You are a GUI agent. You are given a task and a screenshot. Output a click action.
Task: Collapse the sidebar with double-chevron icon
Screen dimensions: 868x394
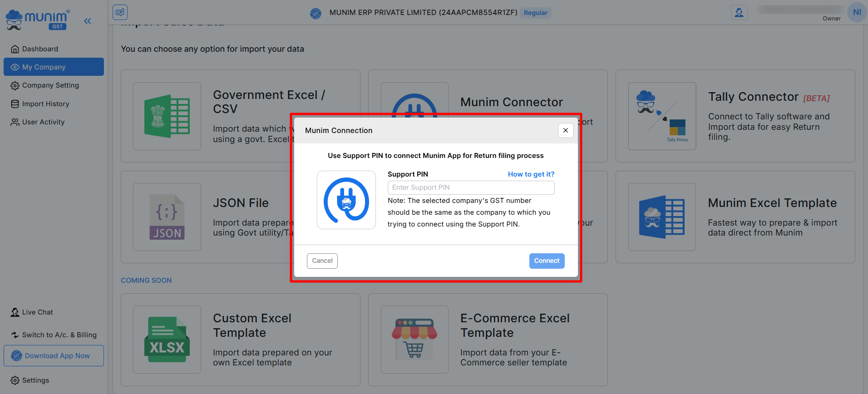pyautogui.click(x=87, y=21)
